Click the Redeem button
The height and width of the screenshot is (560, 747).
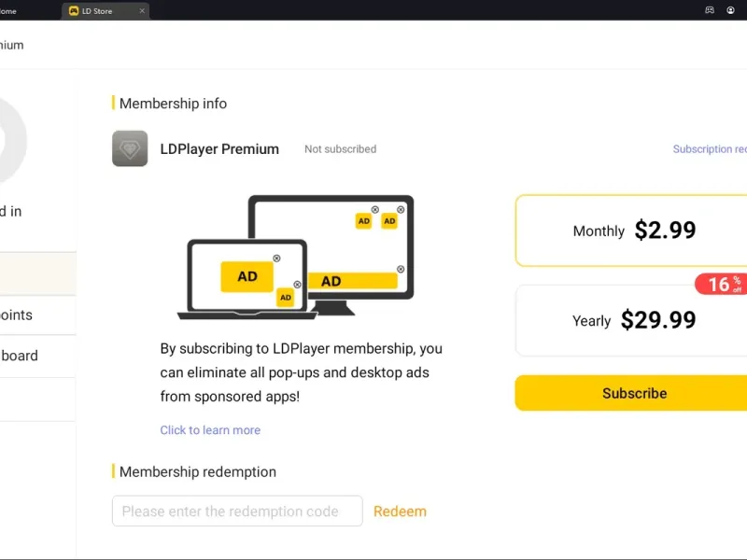(x=400, y=511)
